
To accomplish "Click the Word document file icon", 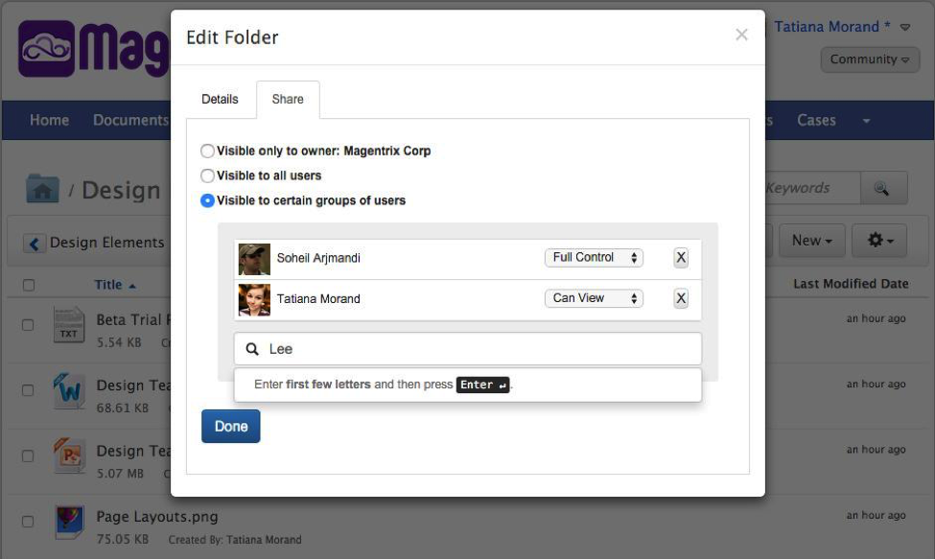I will [x=68, y=390].
